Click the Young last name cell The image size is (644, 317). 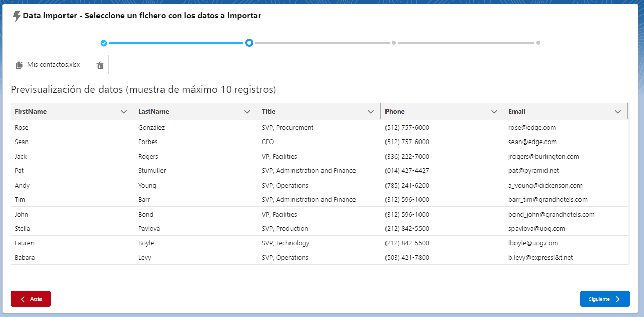pos(196,186)
